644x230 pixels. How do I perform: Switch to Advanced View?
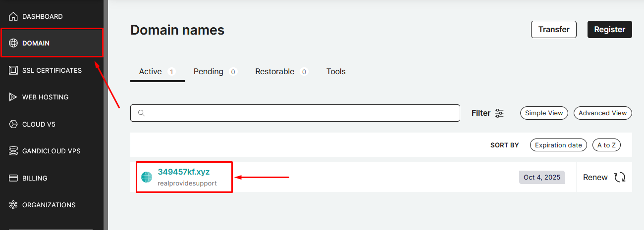point(602,113)
